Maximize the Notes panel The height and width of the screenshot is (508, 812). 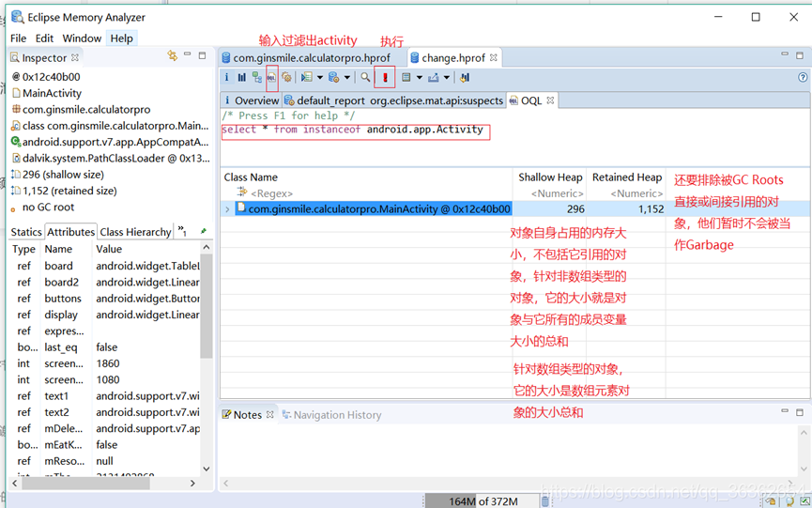tap(800, 412)
